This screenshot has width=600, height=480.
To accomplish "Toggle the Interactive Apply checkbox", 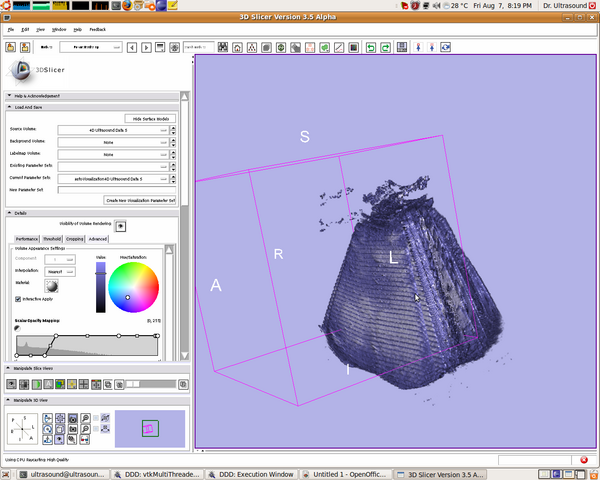I will click(18, 299).
